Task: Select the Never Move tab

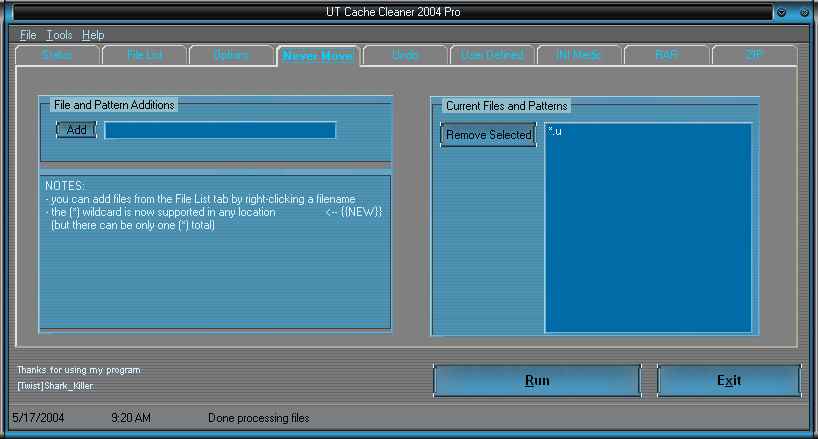Action: (x=318, y=56)
